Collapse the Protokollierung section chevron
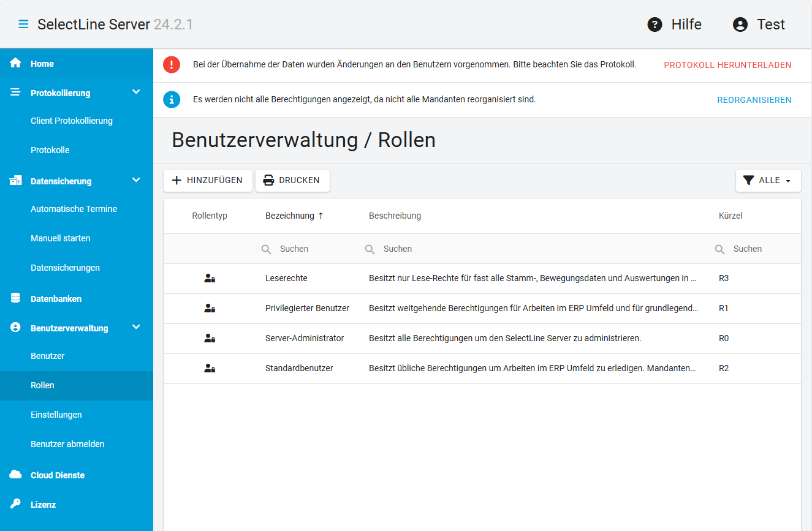The width and height of the screenshot is (812, 531). click(x=136, y=92)
